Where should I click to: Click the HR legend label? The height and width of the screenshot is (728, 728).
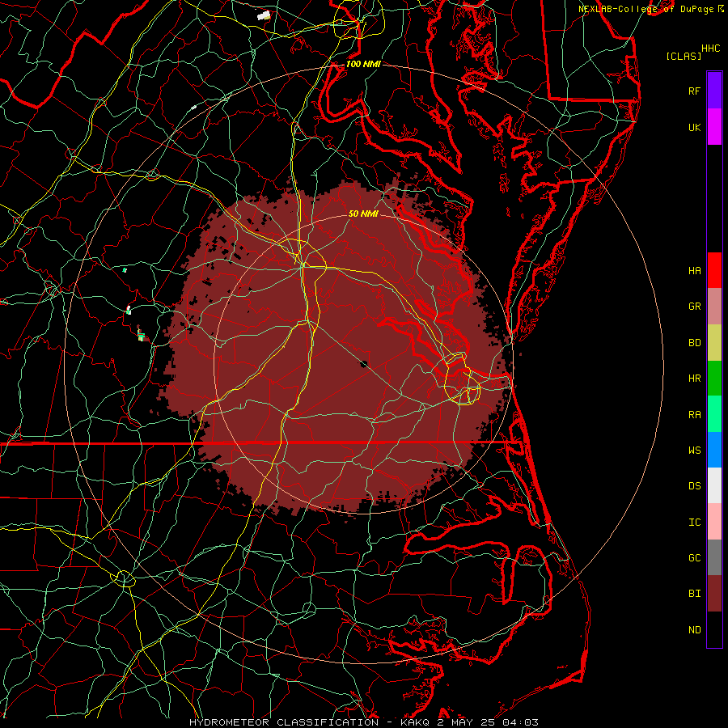pos(694,379)
